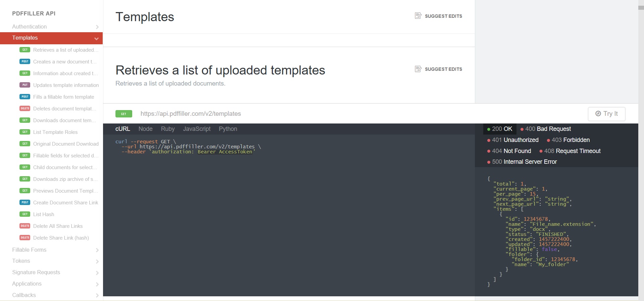Open List Hash sidebar link
This screenshot has height=301, width=644.
coord(44,214)
